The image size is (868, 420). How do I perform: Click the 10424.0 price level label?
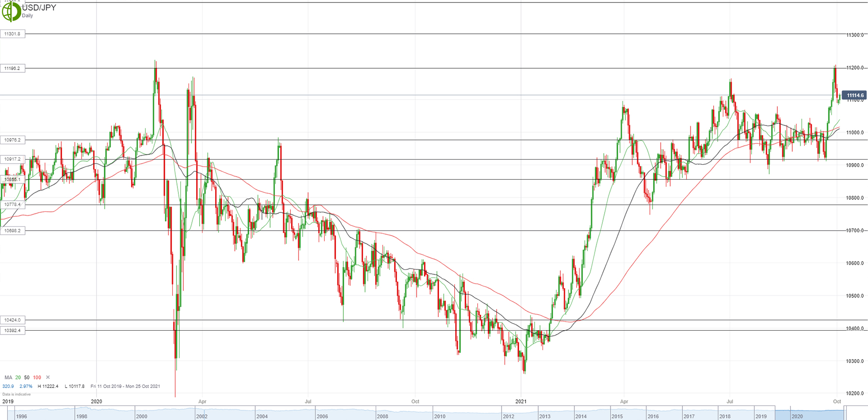[13, 320]
